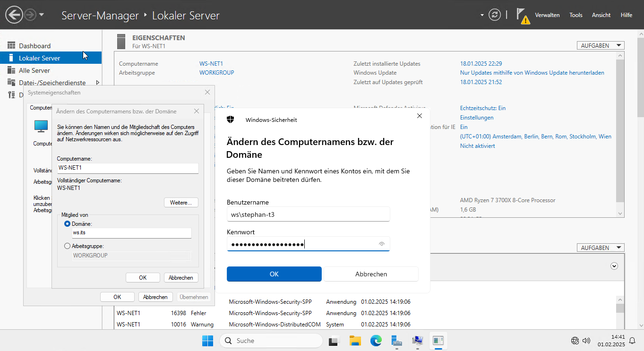This screenshot has width=644, height=351.
Task: Click Nicht aktiviert link
Action: (478, 146)
